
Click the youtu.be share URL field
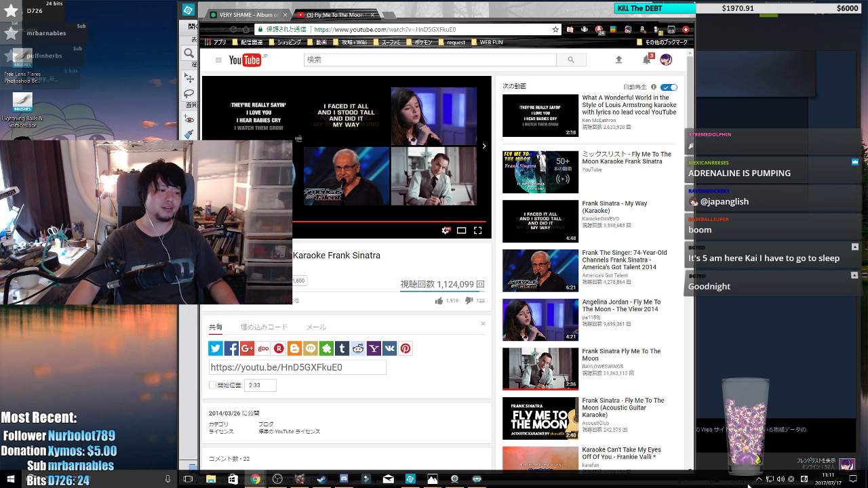coord(297,367)
